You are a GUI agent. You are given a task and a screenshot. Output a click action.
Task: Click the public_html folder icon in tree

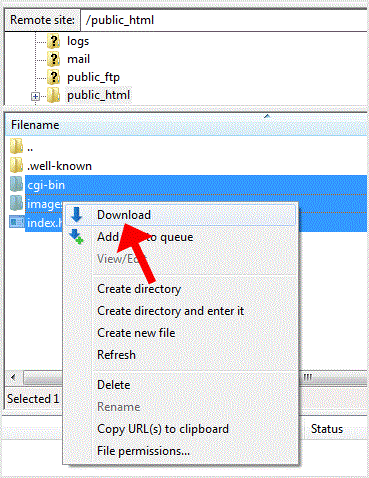coord(53,95)
